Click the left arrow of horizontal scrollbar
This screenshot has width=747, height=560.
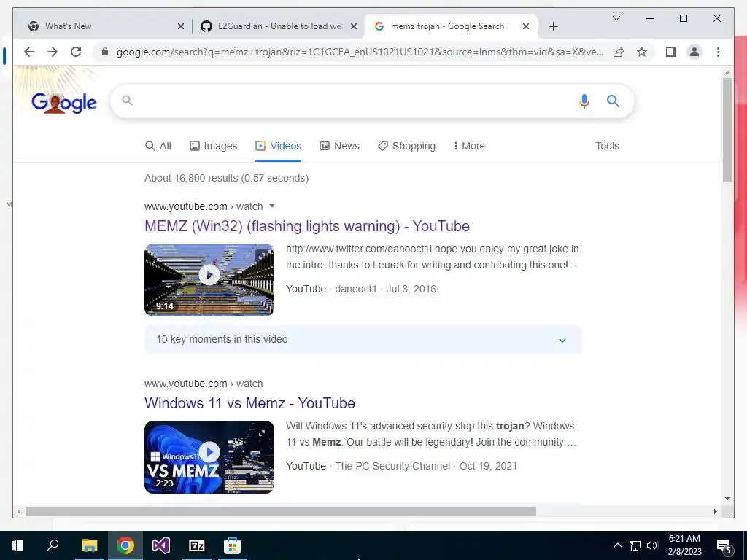click(x=19, y=512)
